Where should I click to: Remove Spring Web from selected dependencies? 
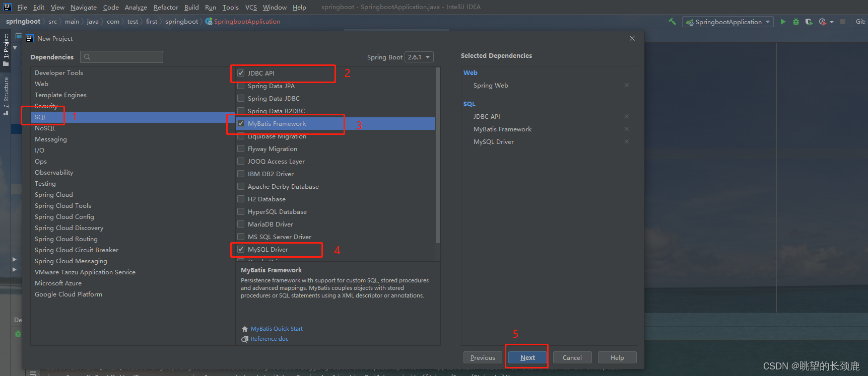627,85
